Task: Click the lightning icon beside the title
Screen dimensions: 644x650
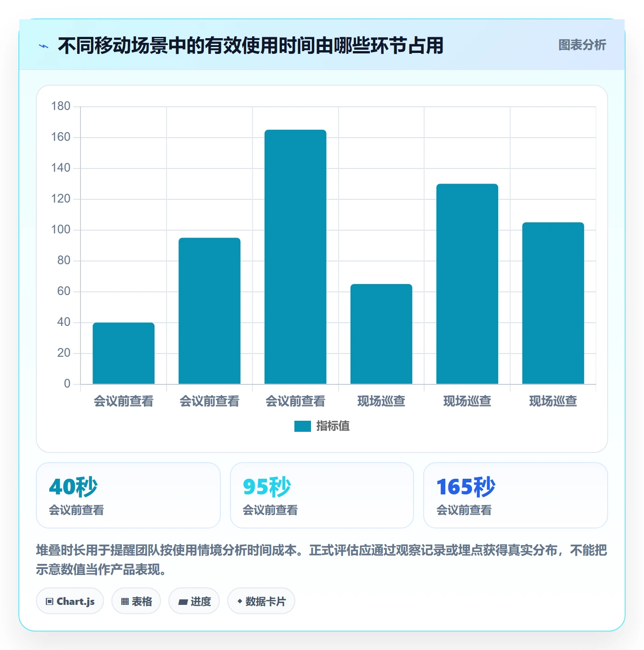Action: pos(44,46)
